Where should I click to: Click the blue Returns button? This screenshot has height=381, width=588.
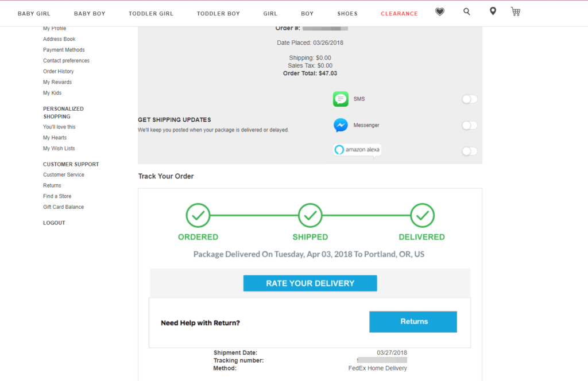[413, 322]
